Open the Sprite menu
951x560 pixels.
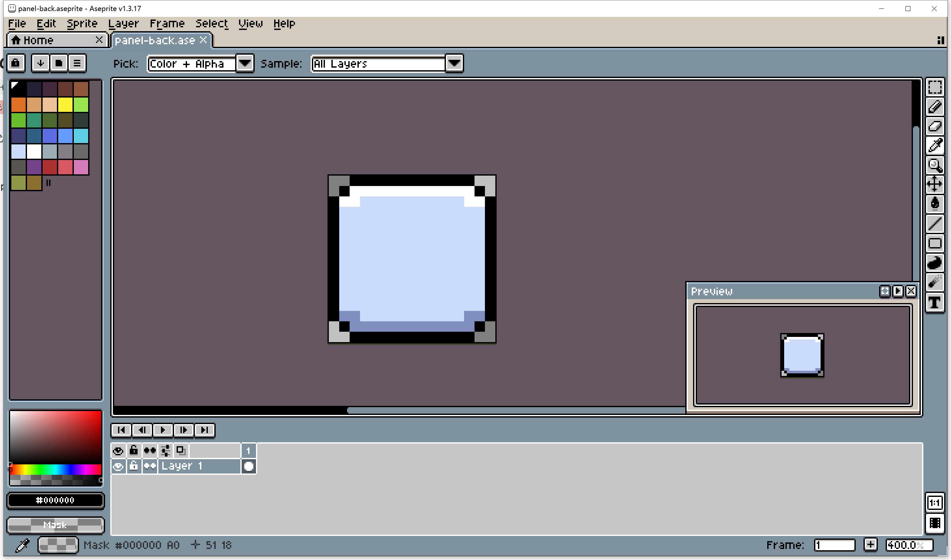tap(82, 24)
